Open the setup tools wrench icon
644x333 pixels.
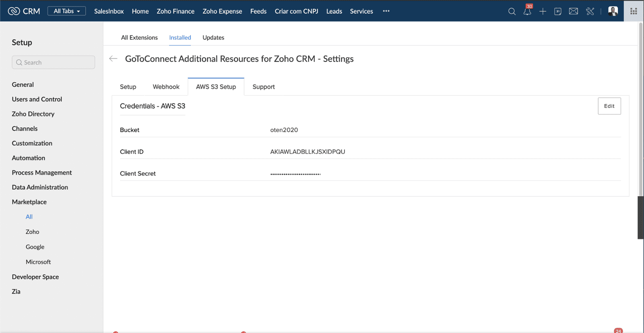click(590, 11)
